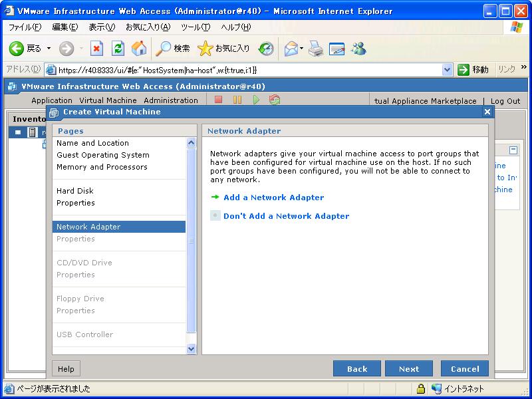Open the ファイル(F) menu
532x399 pixels.
click(x=25, y=27)
